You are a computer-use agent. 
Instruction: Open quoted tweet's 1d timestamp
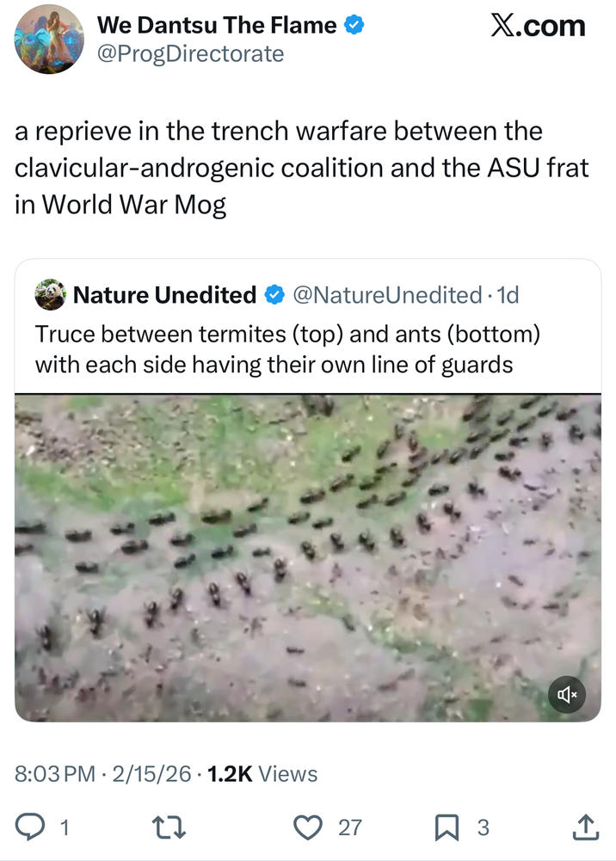pos(508,296)
